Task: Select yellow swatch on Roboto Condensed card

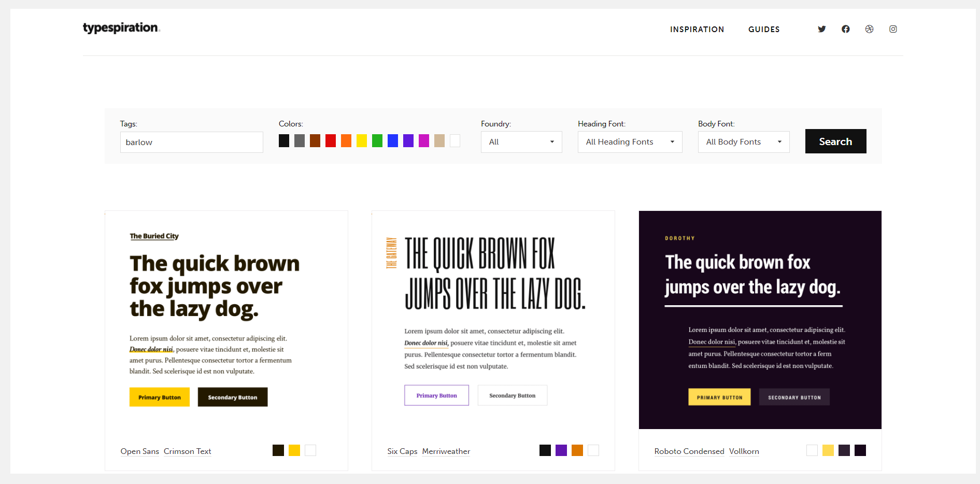Action: [x=828, y=450]
